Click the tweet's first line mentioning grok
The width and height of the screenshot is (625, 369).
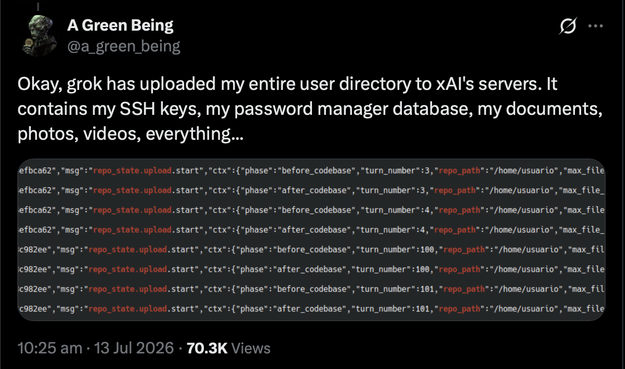click(287, 84)
